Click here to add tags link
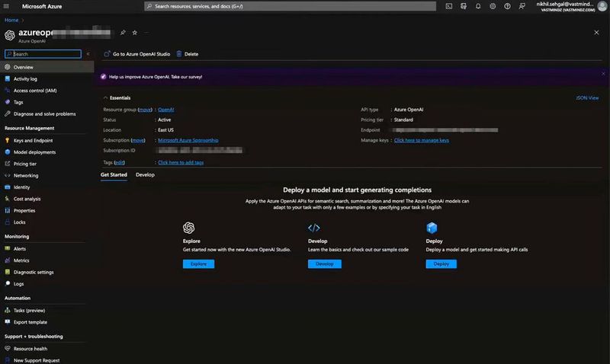The height and width of the screenshot is (364, 610). [x=181, y=162]
